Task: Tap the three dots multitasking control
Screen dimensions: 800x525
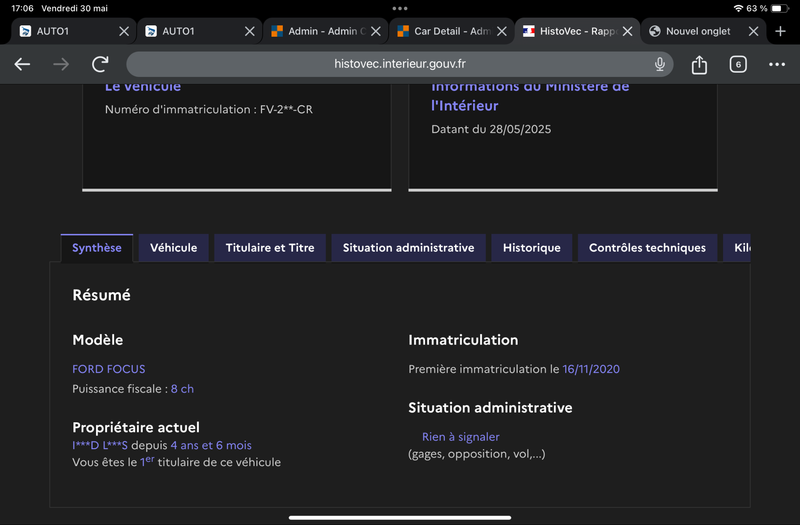Action: [x=400, y=8]
